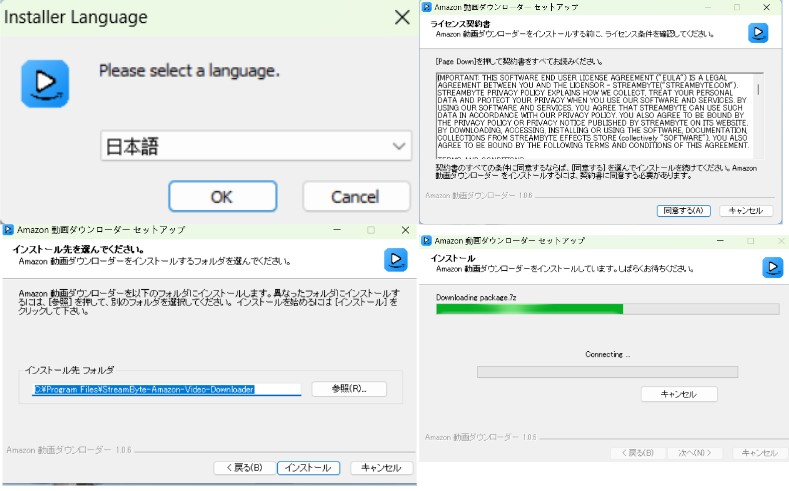
Task: Click the green Downloading package.7z progress bar
Action: (607, 309)
